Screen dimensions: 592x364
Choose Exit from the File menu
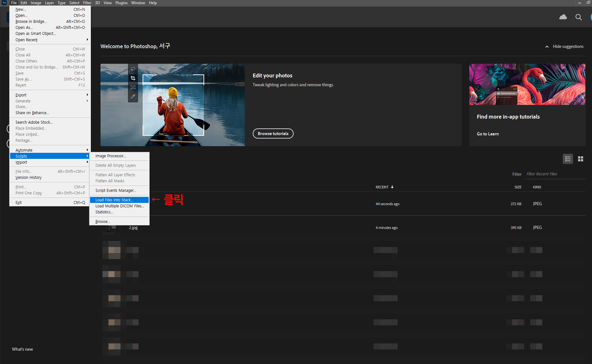(50, 203)
